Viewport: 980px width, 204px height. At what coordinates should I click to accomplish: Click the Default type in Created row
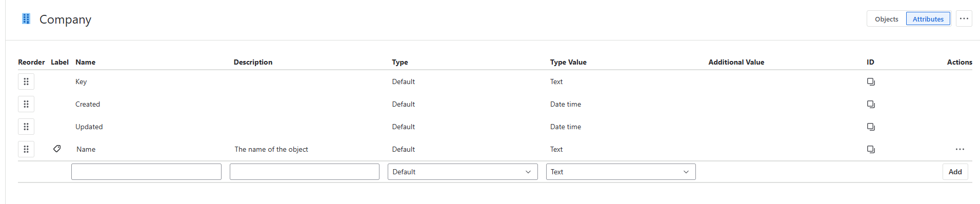404,104
